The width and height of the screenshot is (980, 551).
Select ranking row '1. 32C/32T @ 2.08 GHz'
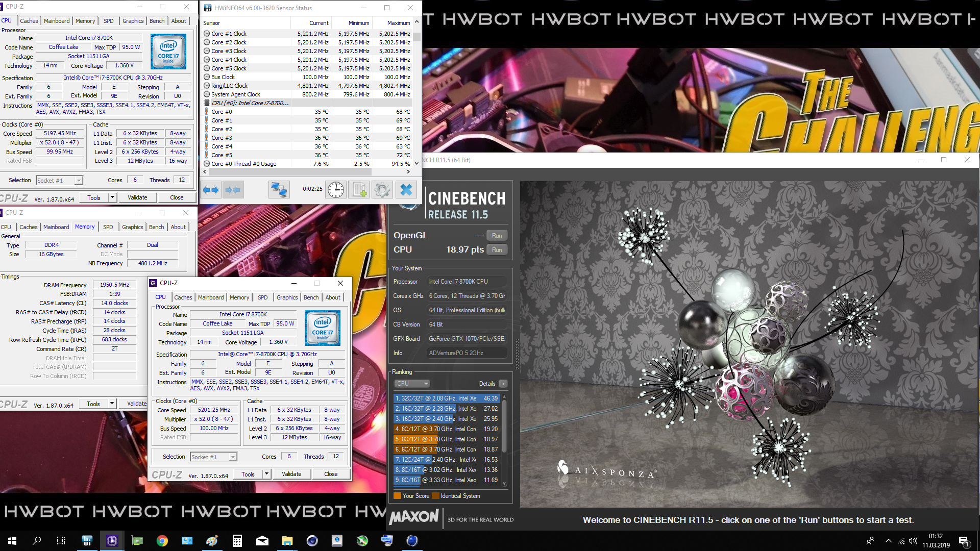click(x=447, y=398)
